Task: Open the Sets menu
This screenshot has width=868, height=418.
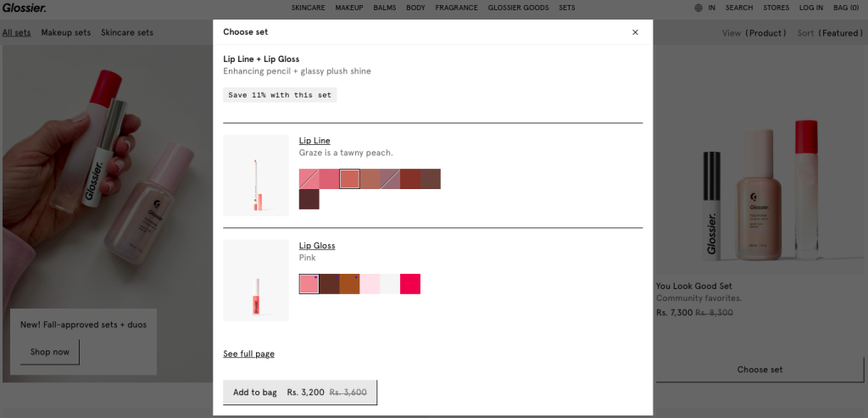Action: click(567, 8)
